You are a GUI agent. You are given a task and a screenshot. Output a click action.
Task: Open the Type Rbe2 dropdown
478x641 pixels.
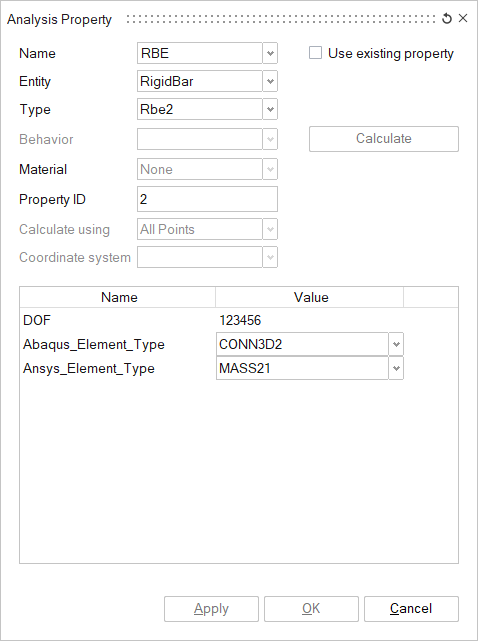[270, 109]
